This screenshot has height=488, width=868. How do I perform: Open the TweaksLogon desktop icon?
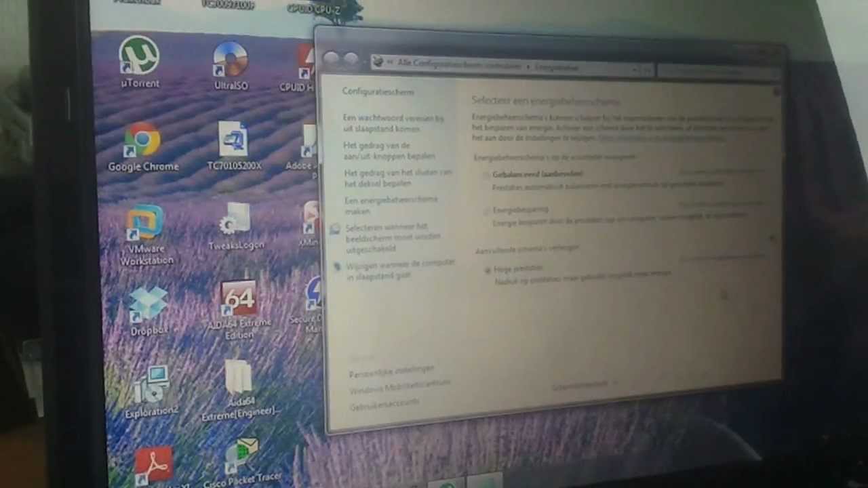tap(236, 227)
